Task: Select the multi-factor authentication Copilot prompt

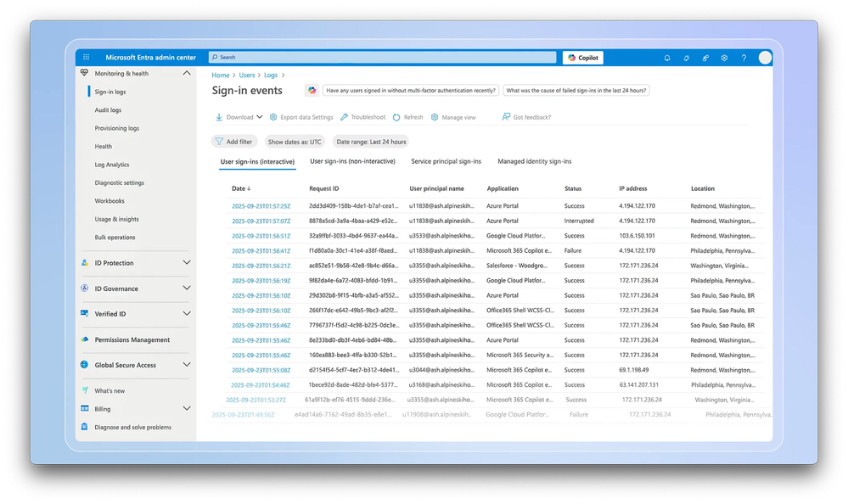Action: click(411, 90)
